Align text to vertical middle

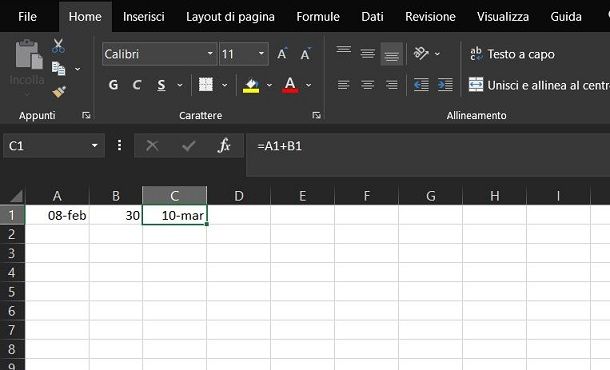coord(368,53)
